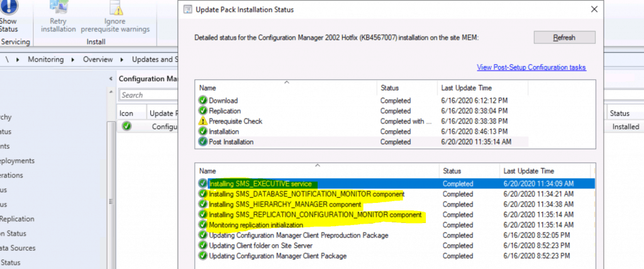Click 'Installed' status in console list
The height and width of the screenshot is (269, 644).
point(626,127)
